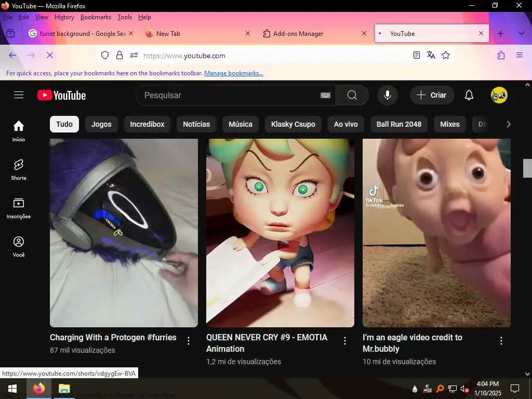Close the Add-ons Manager tab
The height and width of the screenshot is (399, 532).
tap(364, 33)
